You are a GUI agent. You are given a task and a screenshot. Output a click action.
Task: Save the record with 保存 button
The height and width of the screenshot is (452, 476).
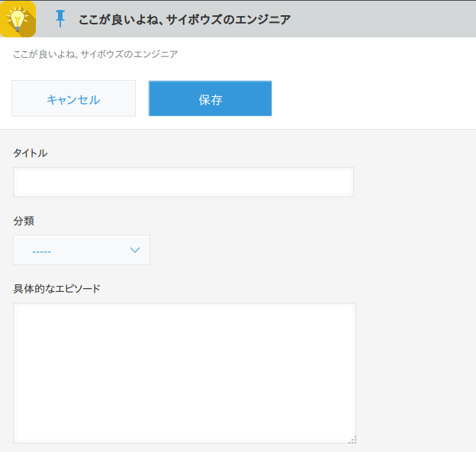(x=210, y=98)
